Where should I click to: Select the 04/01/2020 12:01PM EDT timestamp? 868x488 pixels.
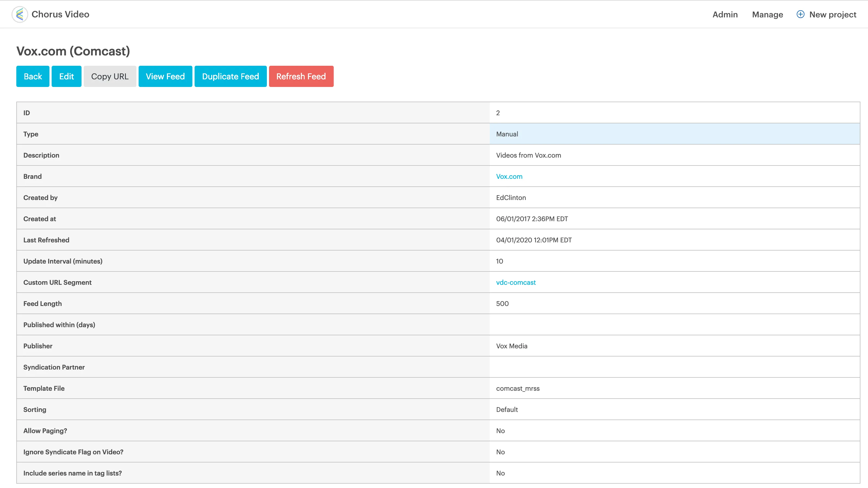(534, 240)
